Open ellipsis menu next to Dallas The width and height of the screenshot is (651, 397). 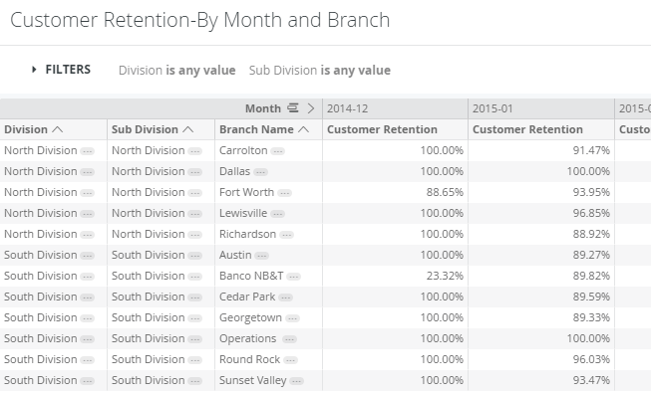click(x=261, y=172)
